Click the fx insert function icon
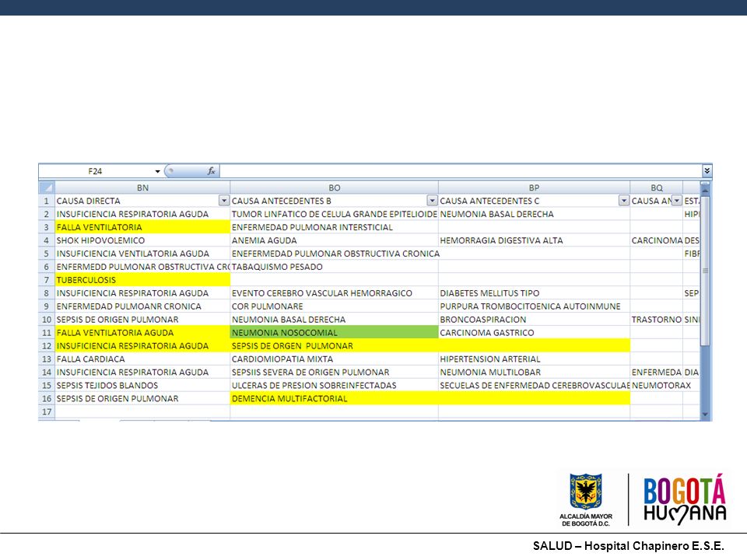Viewport: 747px width, 560px height. pyautogui.click(x=211, y=171)
